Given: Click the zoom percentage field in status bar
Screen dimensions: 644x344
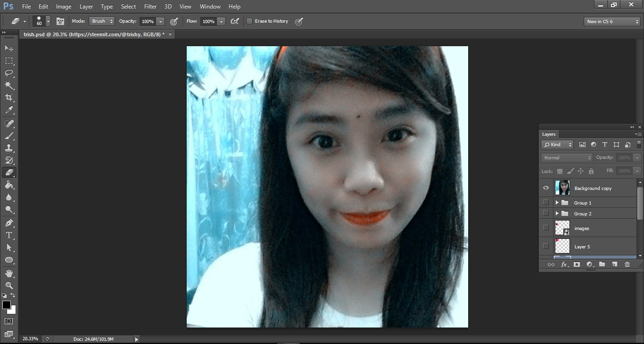Looking at the screenshot, I should (31, 339).
